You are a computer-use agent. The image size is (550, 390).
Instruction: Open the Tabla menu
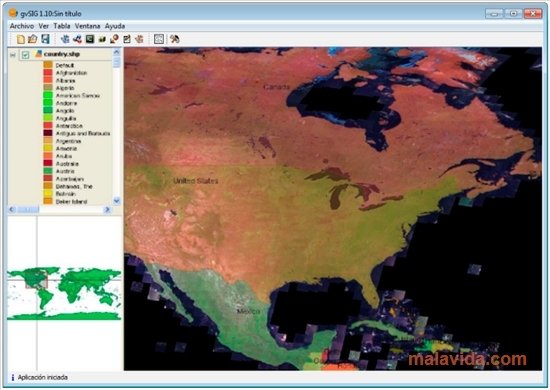pos(62,26)
